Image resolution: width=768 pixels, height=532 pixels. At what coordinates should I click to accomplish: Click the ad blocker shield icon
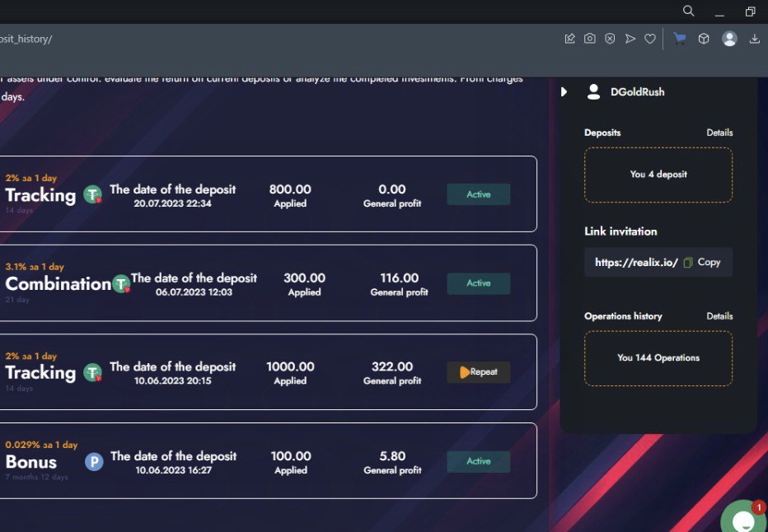pyautogui.click(x=610, y=39)
